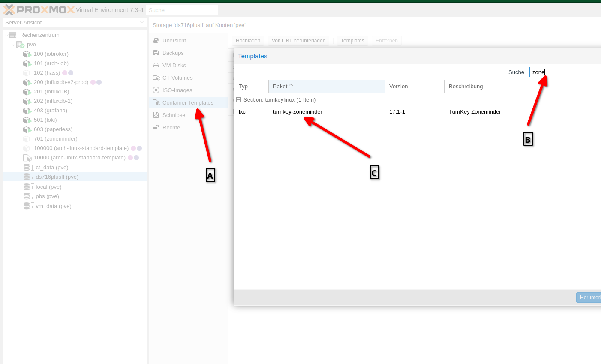Open the Schnipsel tab
The height and width of the screenshot is (364, 601).
[x=189, y=115]
